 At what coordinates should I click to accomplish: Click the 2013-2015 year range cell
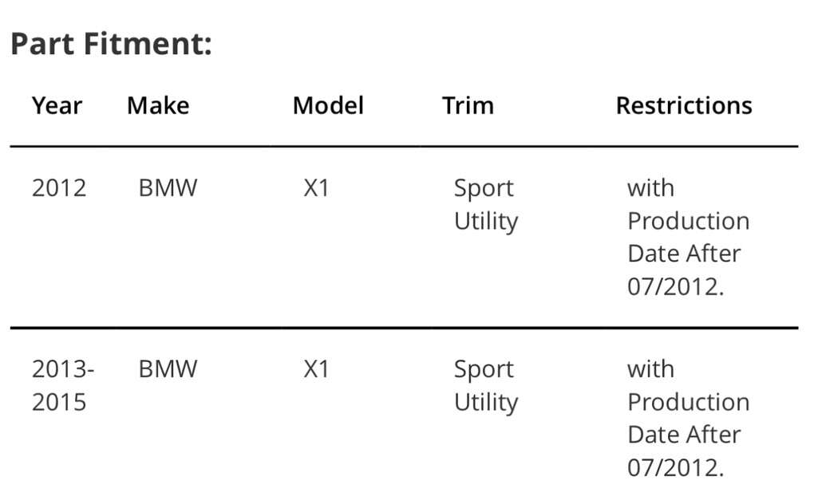point(62,385)
